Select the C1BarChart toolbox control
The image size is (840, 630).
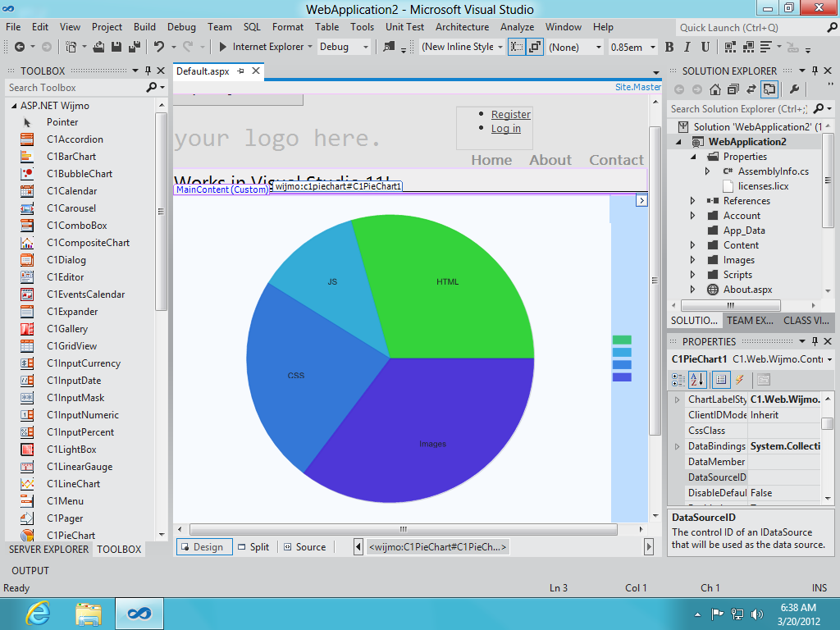tap(71, 157)
